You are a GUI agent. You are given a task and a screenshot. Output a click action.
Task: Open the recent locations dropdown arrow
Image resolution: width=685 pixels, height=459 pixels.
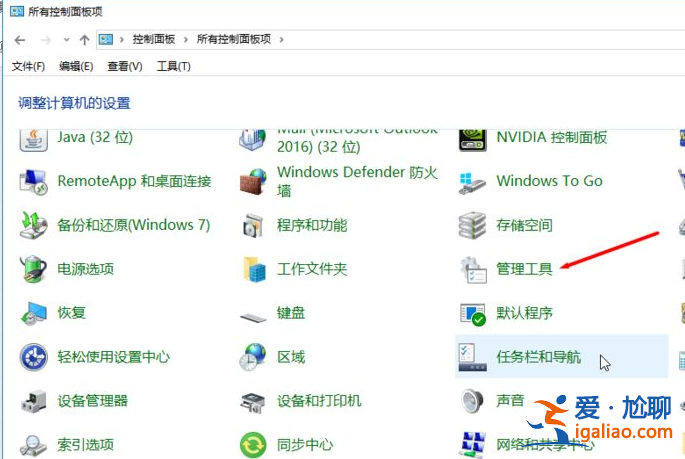66,40
